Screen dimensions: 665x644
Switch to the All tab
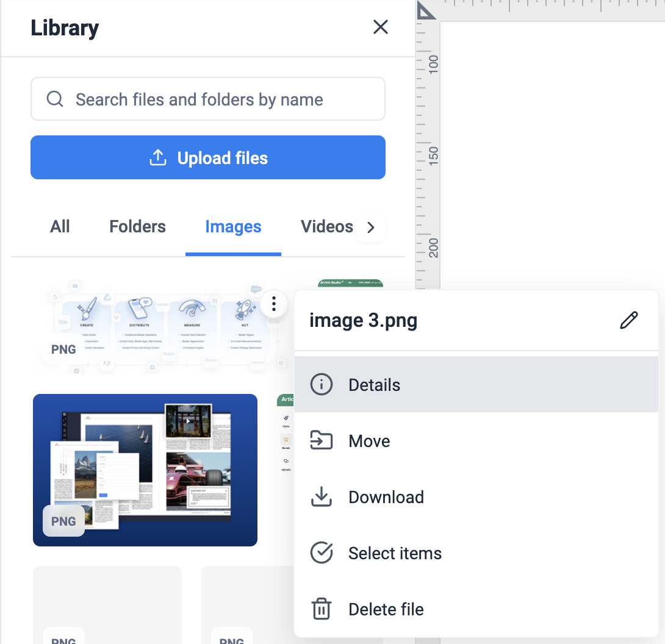click(60, 227)
